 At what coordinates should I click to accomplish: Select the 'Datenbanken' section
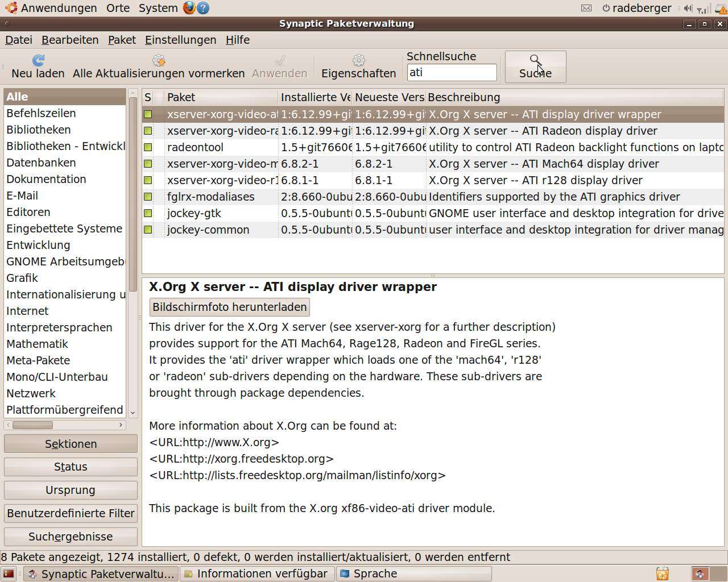point(65,163)
